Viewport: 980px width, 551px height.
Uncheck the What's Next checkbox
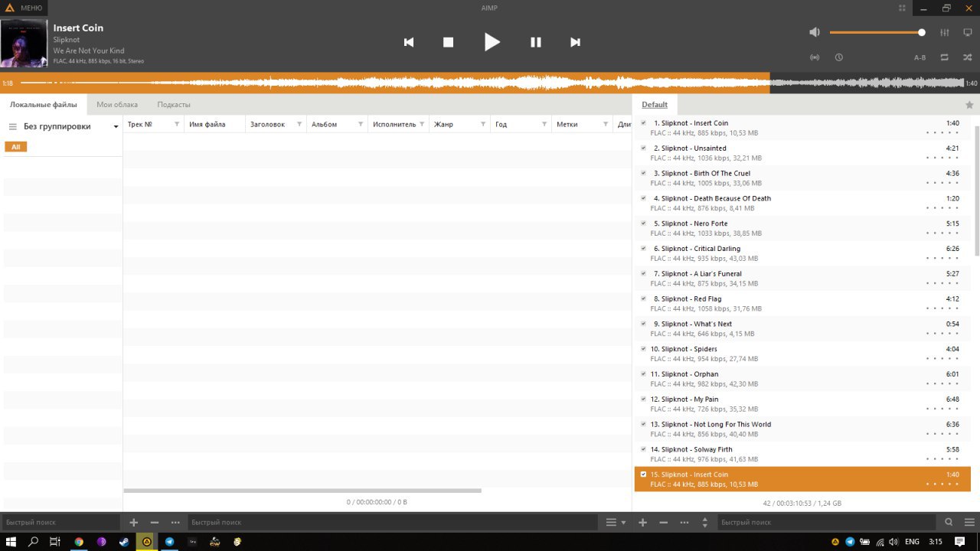pos(643,324)
